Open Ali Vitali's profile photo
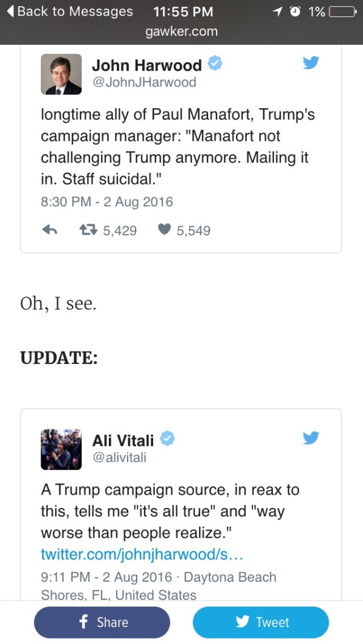This screenshot has width=363, height=644. coord(61,449)
